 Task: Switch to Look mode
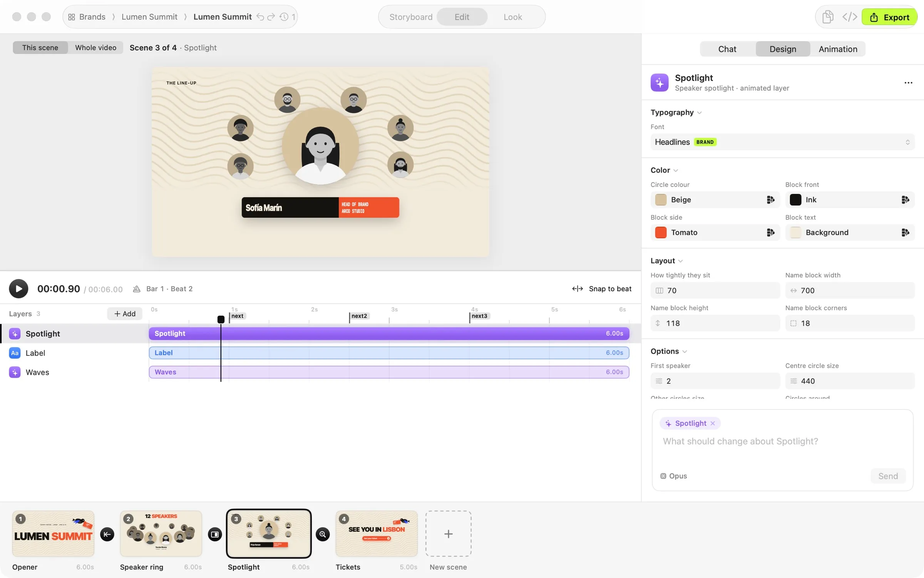click(513, 17)
